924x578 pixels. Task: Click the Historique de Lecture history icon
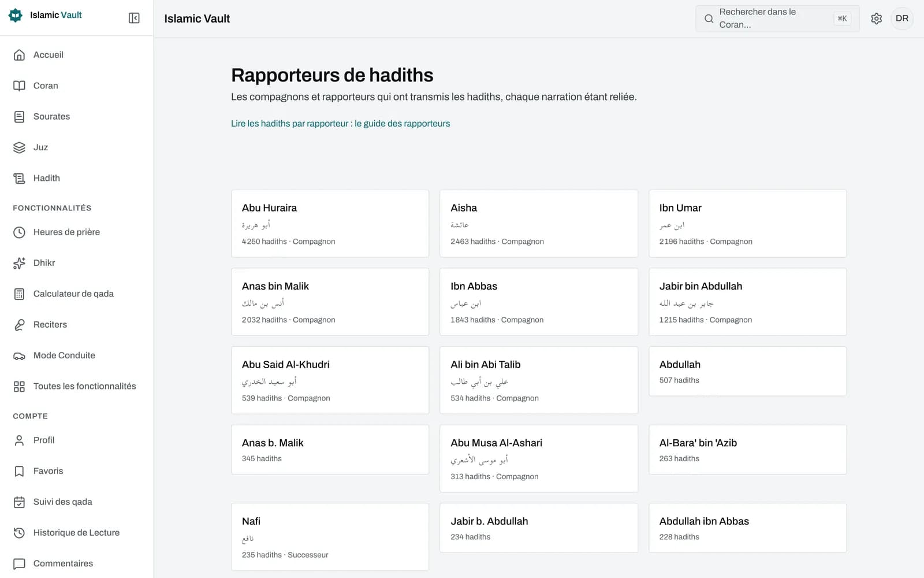pos(19,533)
